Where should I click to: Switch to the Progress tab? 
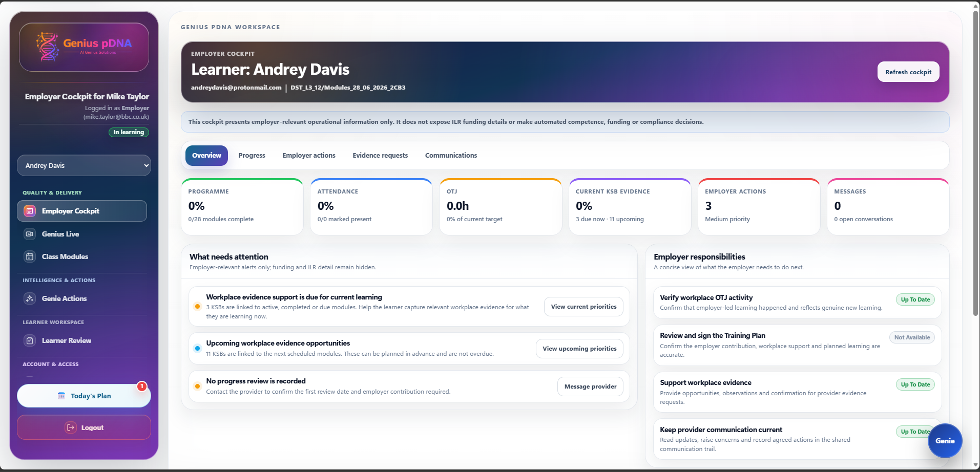click(x=252, y=156)
